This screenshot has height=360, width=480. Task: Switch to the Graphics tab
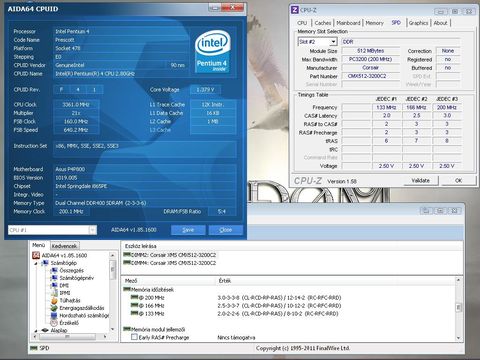[x=418, y=23]
